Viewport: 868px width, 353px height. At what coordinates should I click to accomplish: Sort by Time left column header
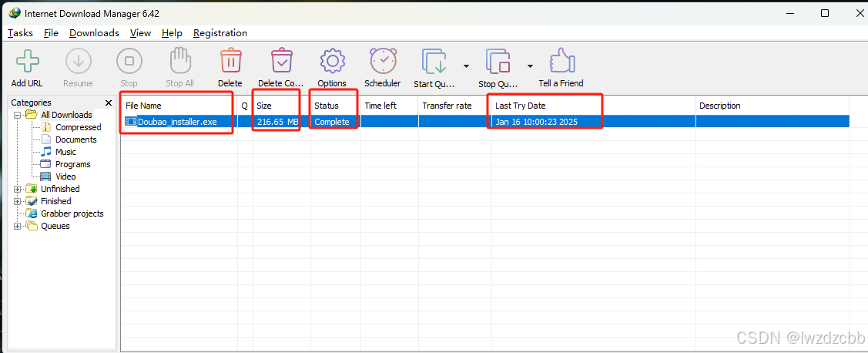[x=389, y=106]
